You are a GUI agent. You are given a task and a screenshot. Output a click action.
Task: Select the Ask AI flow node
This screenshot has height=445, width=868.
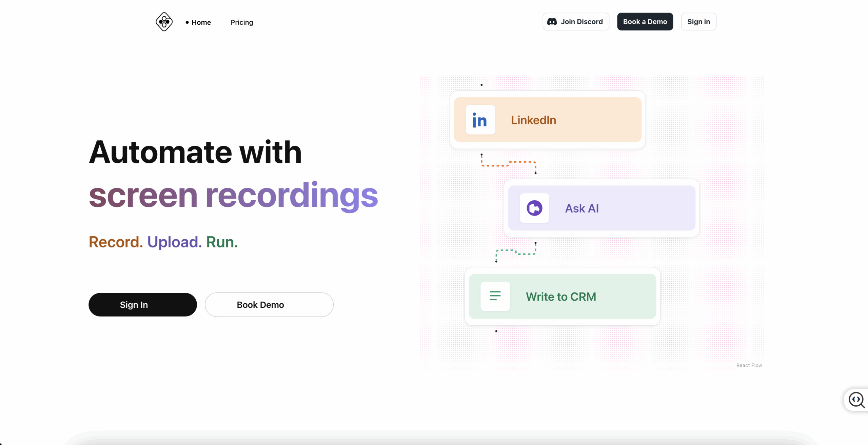pyautogui.click(x=601, y=208)
